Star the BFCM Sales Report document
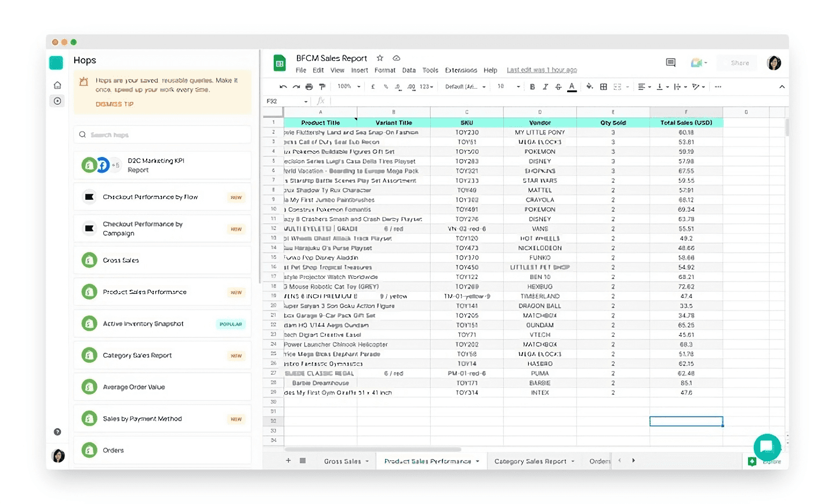This screenshot has height=504, width=835. click(x=380, y=58)
